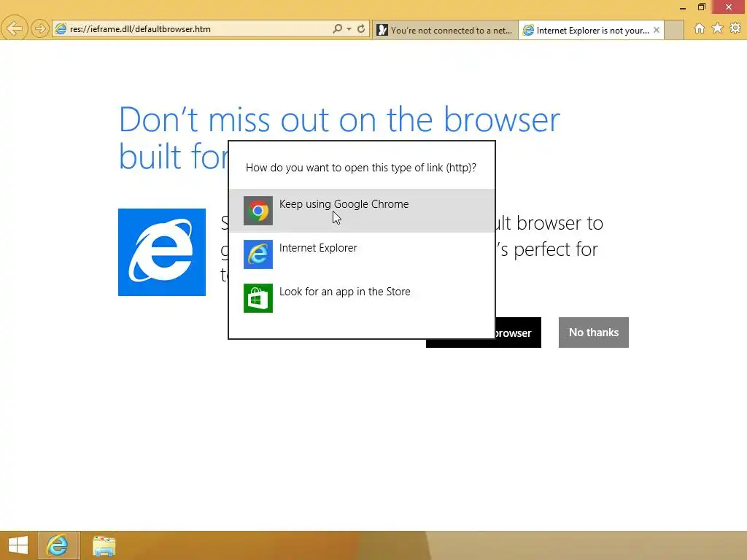This screenshot has height=560, width=747.
Task: Close the 'Internet Explorer is not your...' tab
Action: (657, 30)
